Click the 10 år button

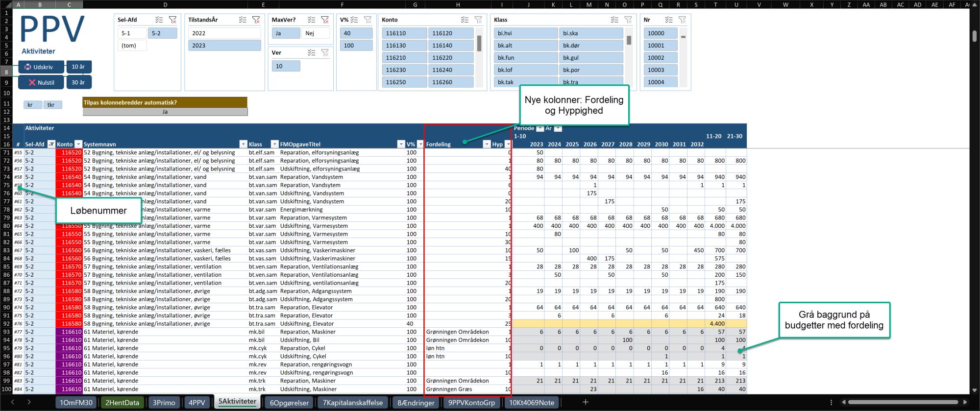pyautogui.click(x=78, y=67)
